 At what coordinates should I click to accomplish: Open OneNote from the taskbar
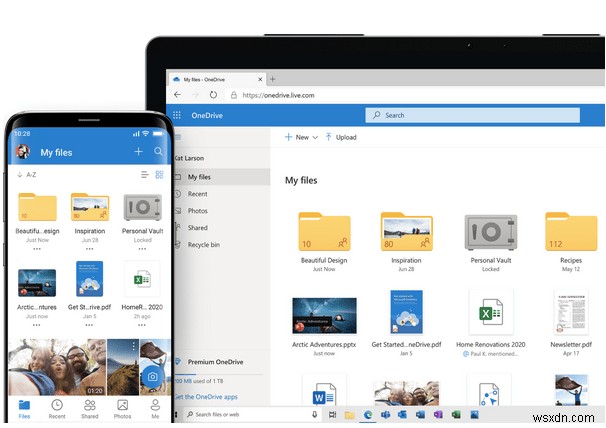[x=437, y=415]
